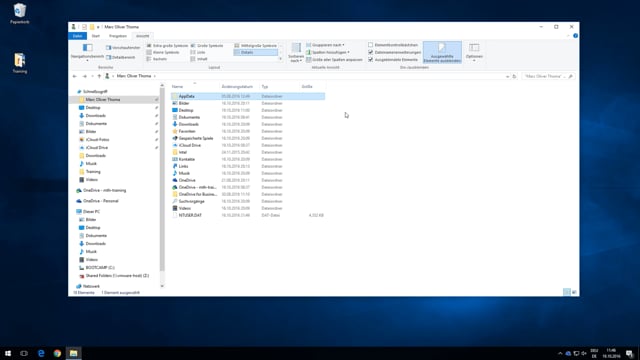The width and height of the screenshot is (640, 360).
Task: Choose Kleine Symbole layout
Action: click(163, 52)
